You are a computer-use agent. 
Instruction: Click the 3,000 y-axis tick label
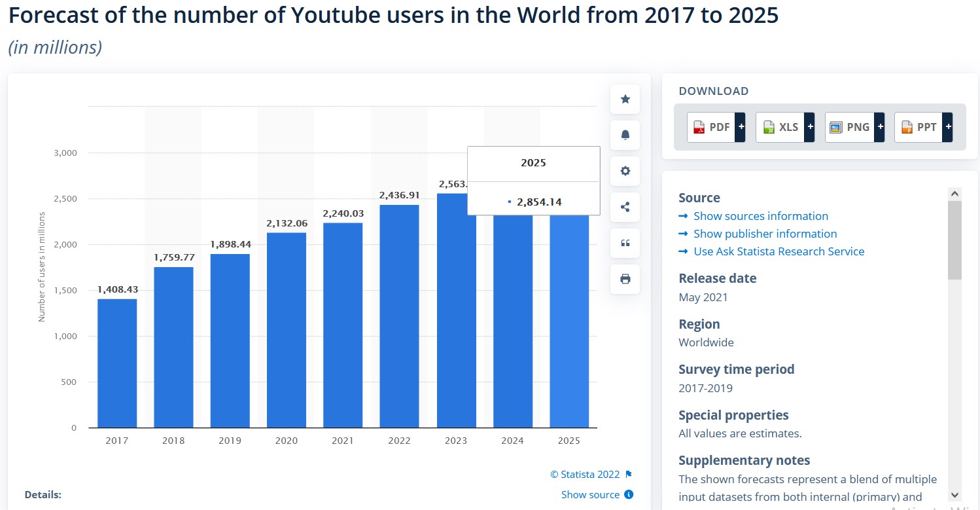pyautogui.click(x=65, y=153)
